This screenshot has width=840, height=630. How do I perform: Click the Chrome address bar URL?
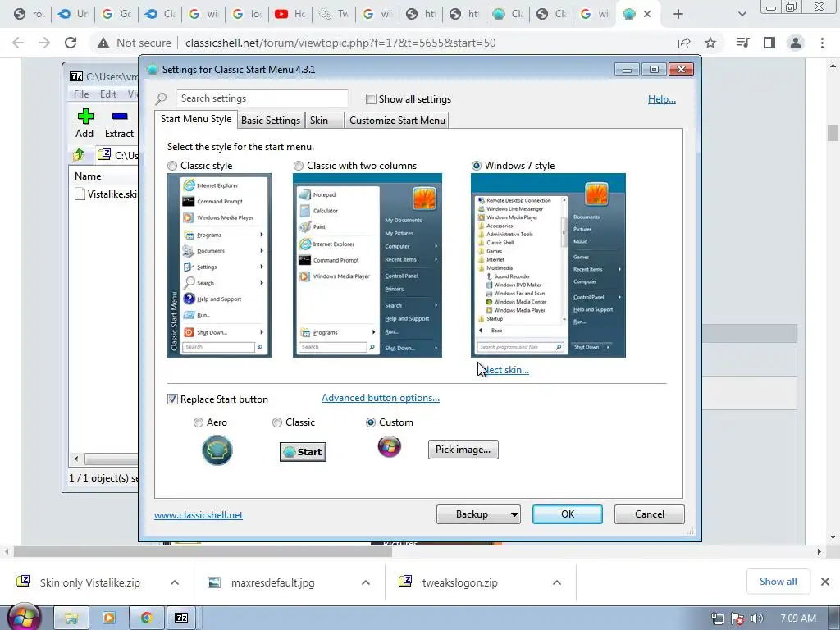(x=340, y=43)
